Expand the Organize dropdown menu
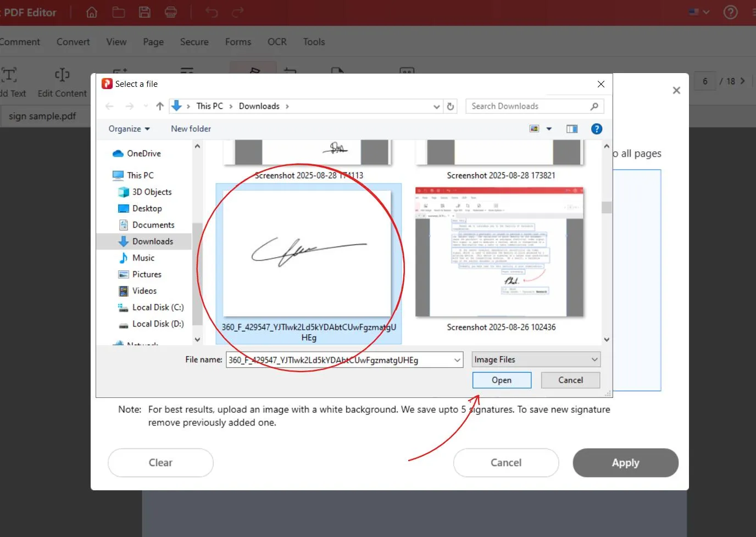This screenshot has width=756, height=537. (129, 129)
